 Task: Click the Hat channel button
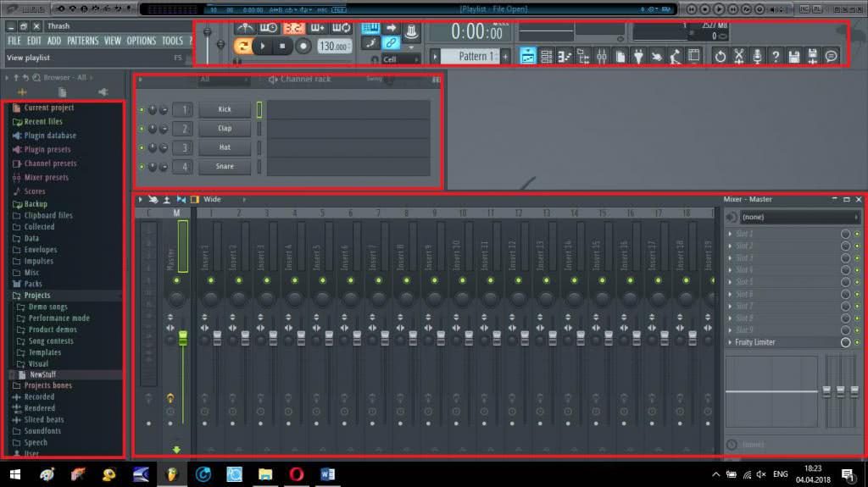click(225, 147)
